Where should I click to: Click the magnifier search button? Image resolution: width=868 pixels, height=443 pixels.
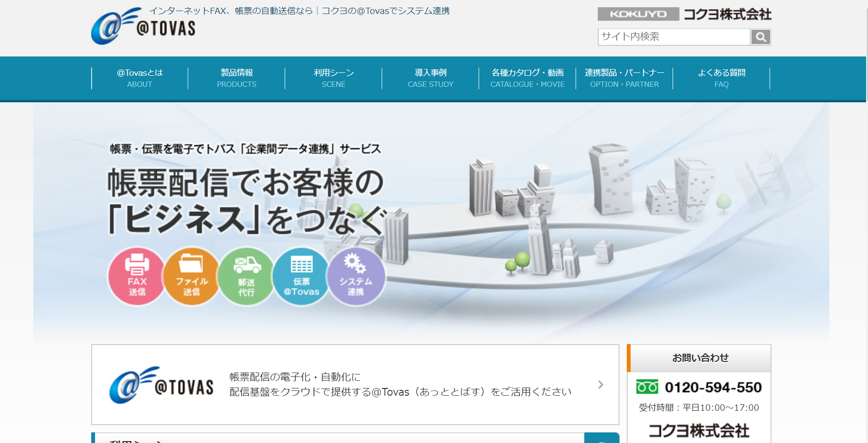760,37
